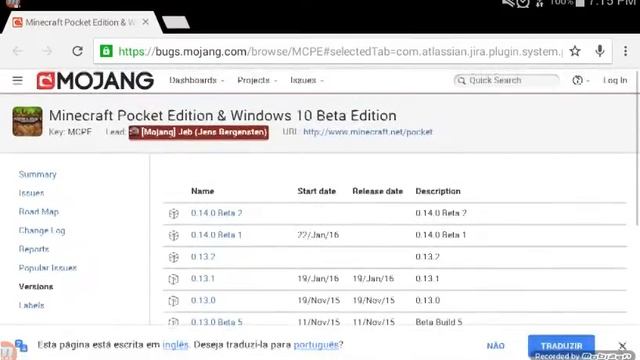The height and width of the screenshot is (360, 640).
Task: Click the 0.13.0 release date 19/Nov/15
Action: tap(373, 301)
